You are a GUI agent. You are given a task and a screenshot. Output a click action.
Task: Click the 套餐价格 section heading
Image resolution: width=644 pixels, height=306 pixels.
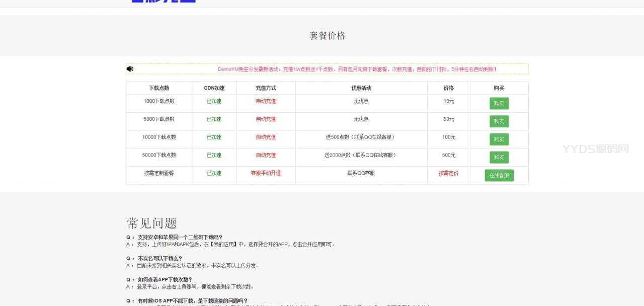327,36
